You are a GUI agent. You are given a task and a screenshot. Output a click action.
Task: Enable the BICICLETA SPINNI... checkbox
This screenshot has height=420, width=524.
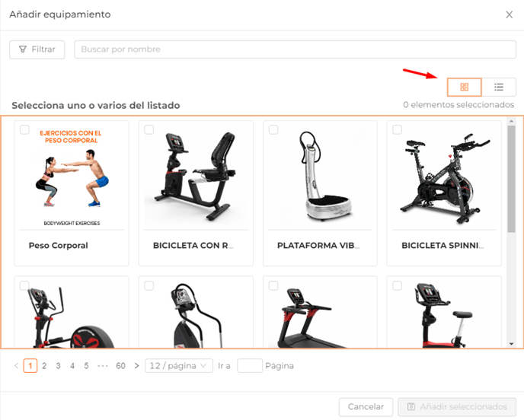coord(398,129)
